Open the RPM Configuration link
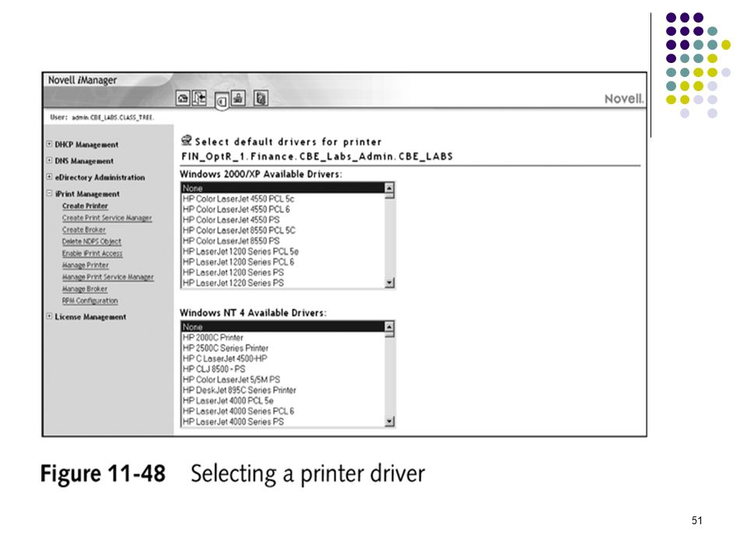 coord(89,300)
